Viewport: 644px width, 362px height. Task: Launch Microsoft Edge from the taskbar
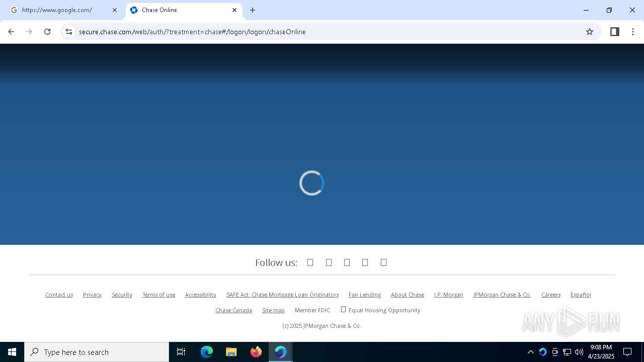tap(207, 352)
